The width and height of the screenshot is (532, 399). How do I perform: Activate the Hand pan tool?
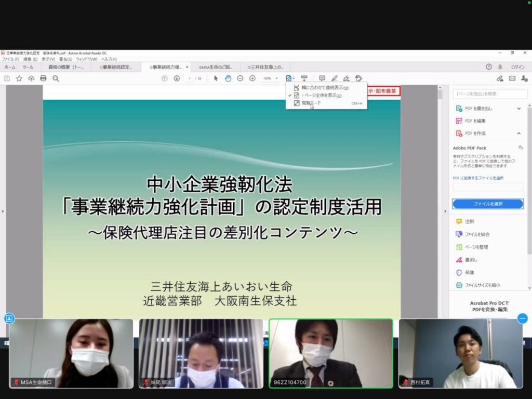click(x=228, y=78)
